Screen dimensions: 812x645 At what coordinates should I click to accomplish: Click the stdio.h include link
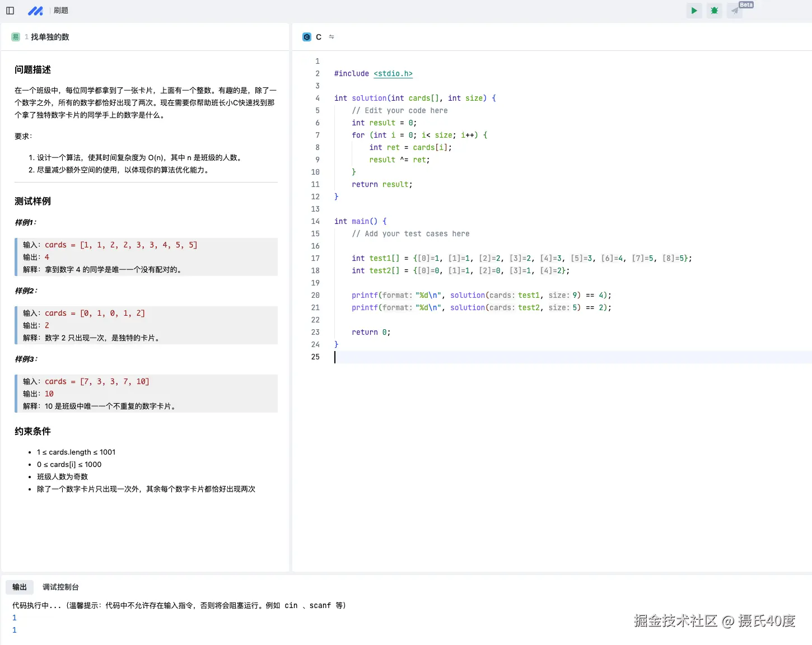point(393,73)
